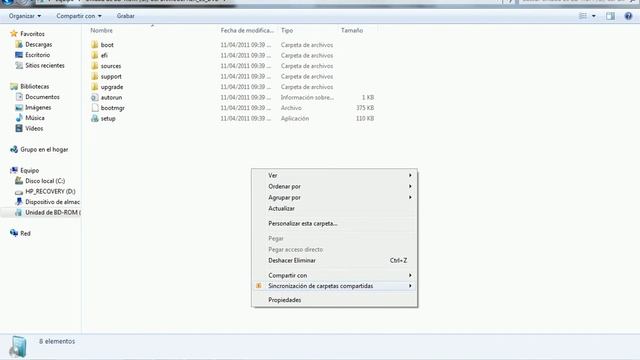Click the Vídeos library icon

(x=19, y=128)
